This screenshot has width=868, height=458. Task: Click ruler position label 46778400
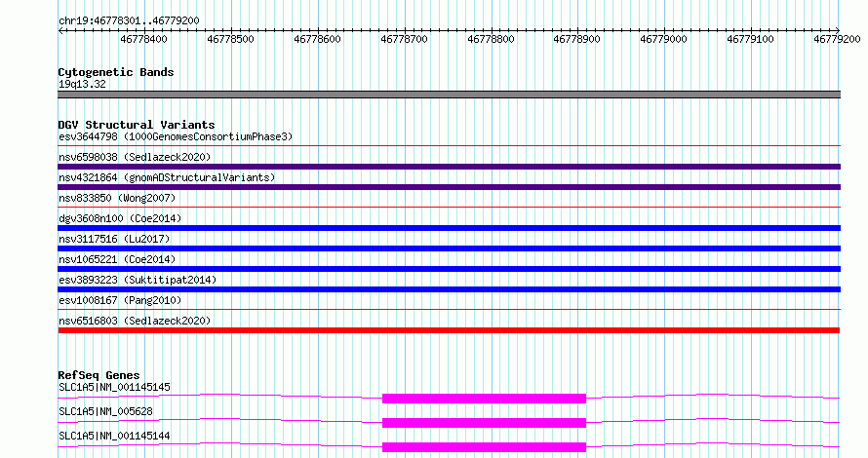pos(144,39)
